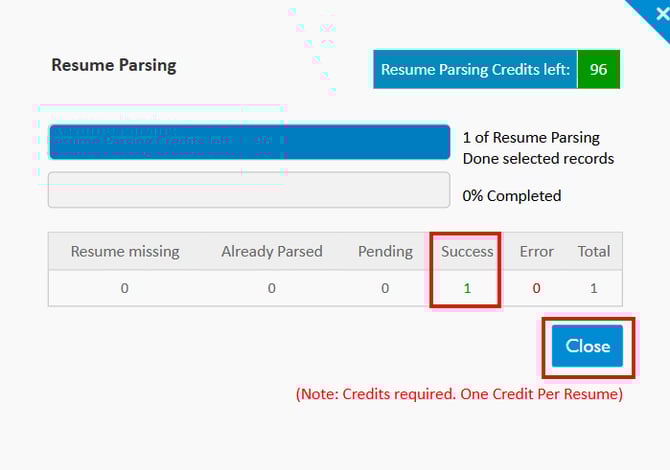The width and height of the screenshot is (670, 470).
Task: Click the filled blue progress bar
Action: pyautogui.click(x=249, y=142)
